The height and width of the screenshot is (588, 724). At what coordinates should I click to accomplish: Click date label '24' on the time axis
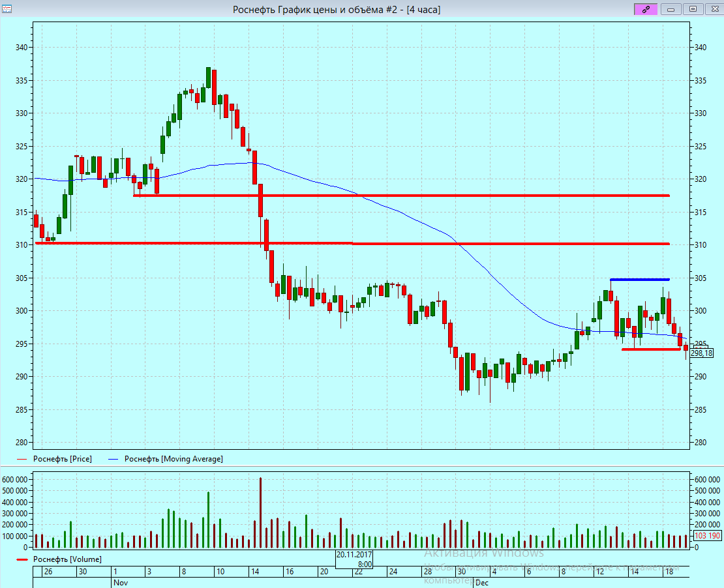(x=393, y=572)
